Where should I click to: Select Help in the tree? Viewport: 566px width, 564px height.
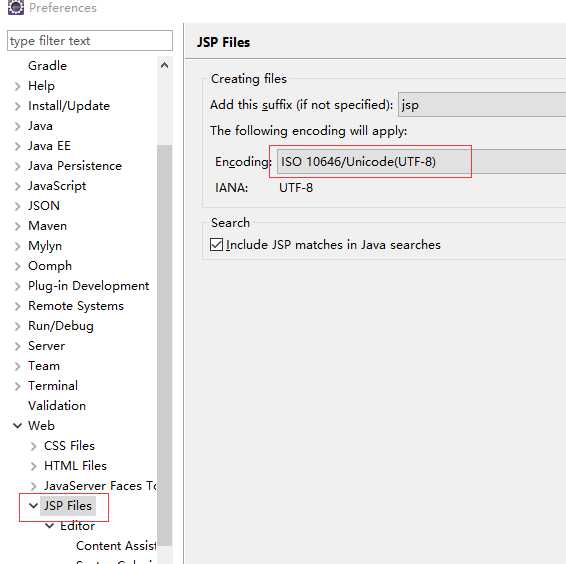tap(42, 86)
